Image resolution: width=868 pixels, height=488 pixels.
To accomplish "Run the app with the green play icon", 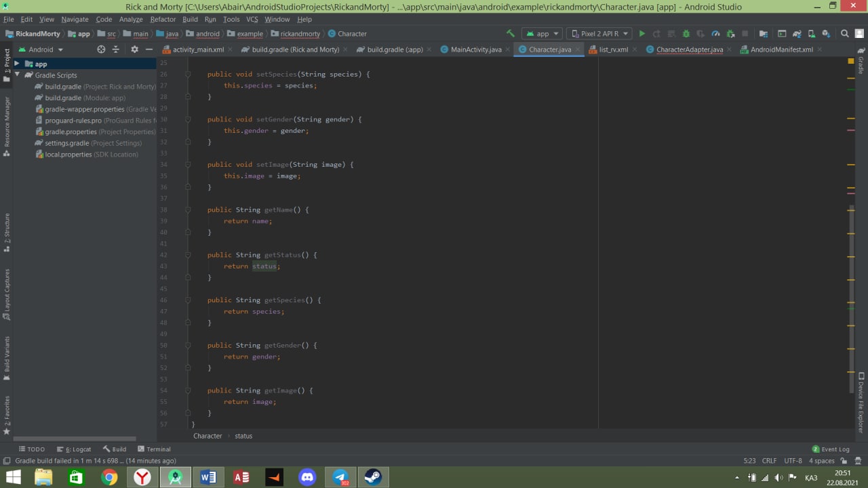I will pyautogui.click(x=642, y=33).
